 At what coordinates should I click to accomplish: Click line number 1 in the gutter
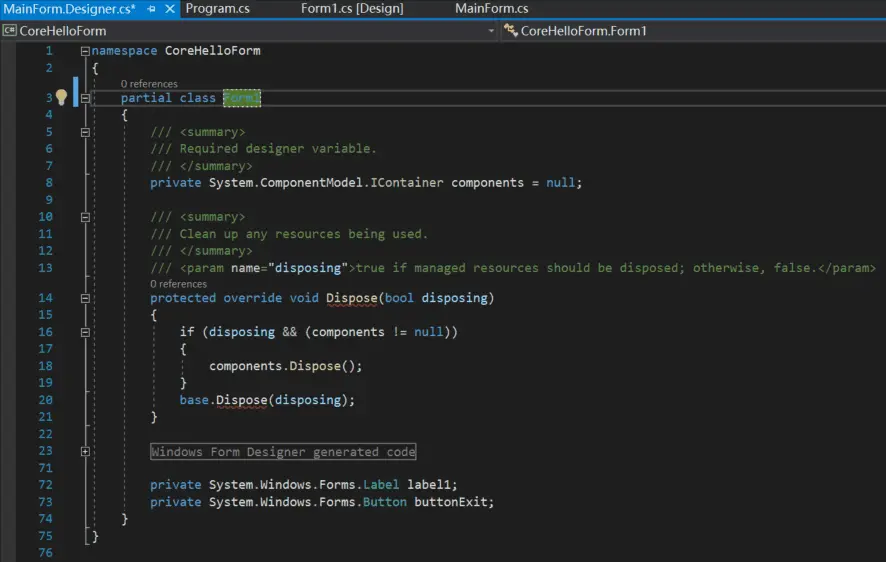pos(49,50)
